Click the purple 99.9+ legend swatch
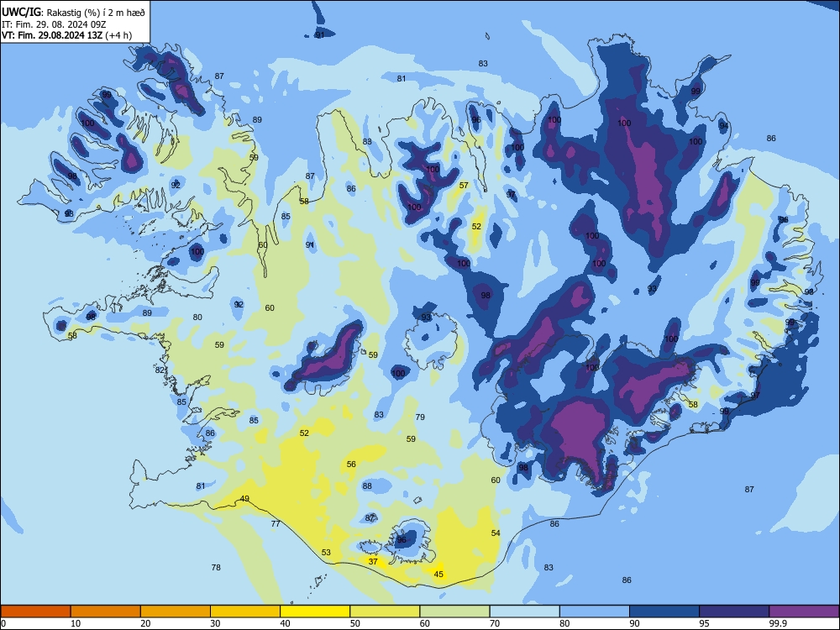Screen dimensions: 840x630 click(x=804, y=612)
